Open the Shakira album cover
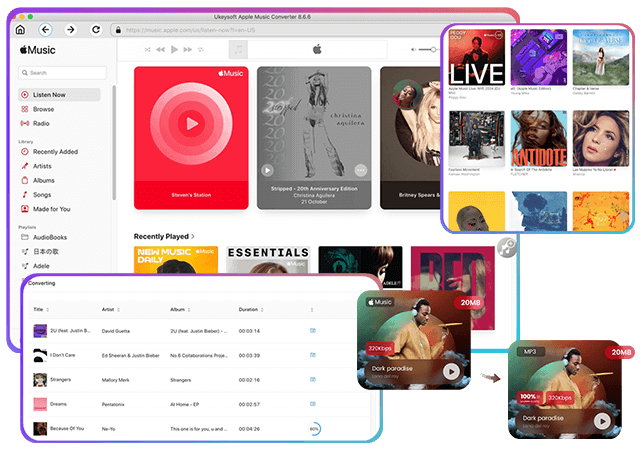Screen dimensions: 640x450 pos(601,138)
